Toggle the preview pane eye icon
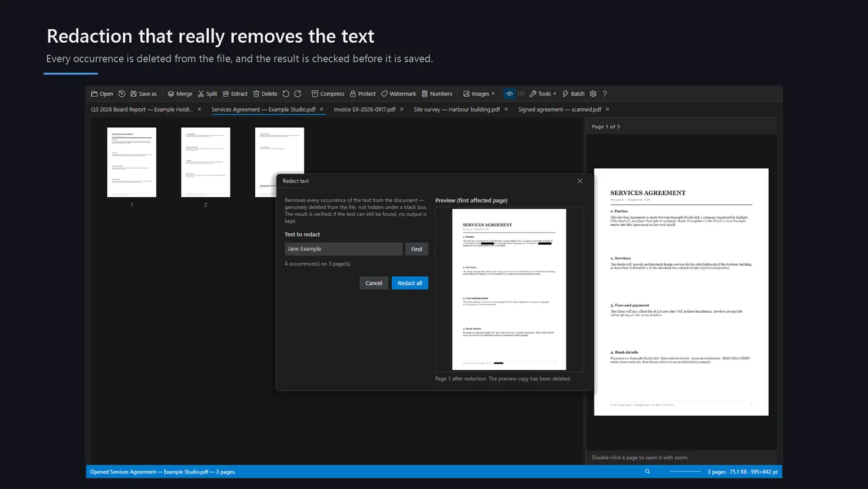The height and width of the screenshot is (489, 868). coord(509,94)
